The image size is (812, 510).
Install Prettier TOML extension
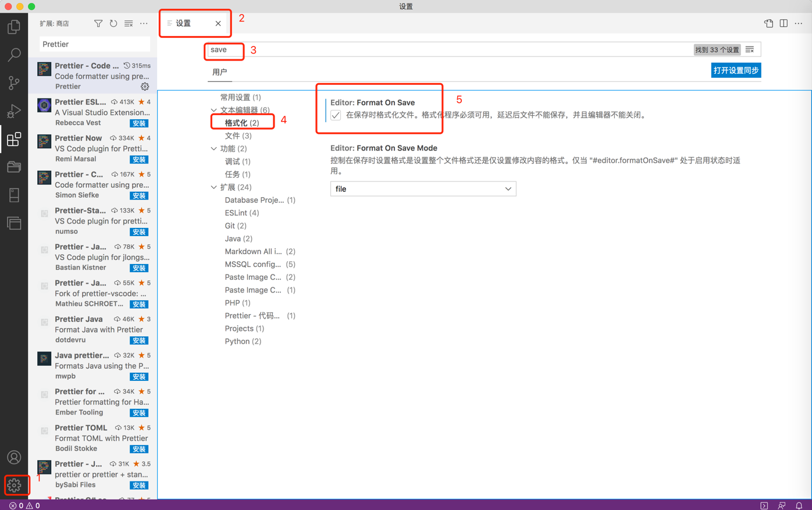[x=139, y=449]
